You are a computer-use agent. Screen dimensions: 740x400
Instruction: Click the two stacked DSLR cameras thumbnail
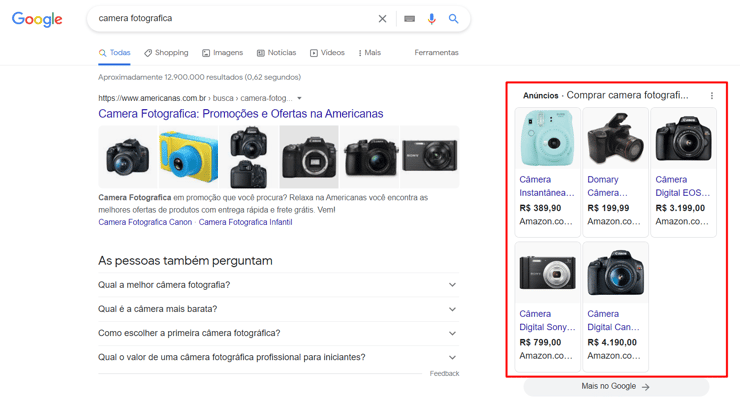(249, 157)
